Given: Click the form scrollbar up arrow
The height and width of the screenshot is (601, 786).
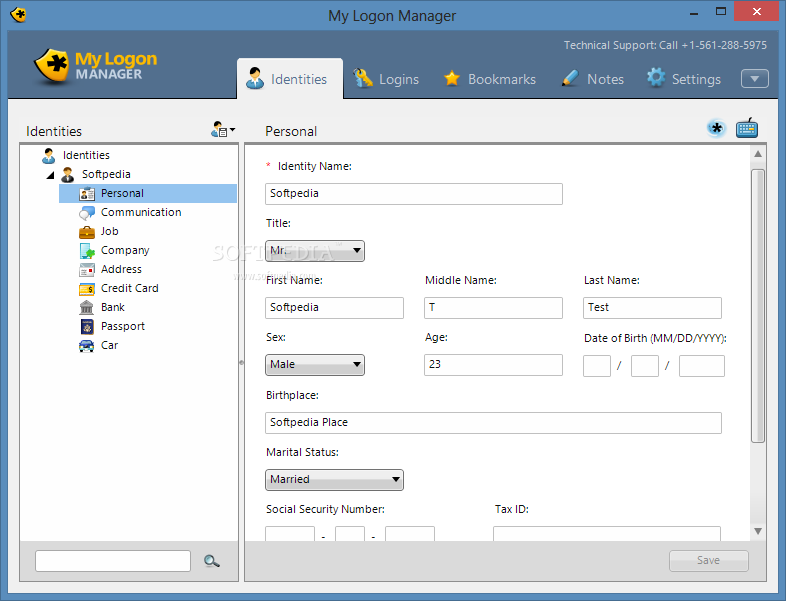Looking at the screenshot, I should [x=758, y=154].
